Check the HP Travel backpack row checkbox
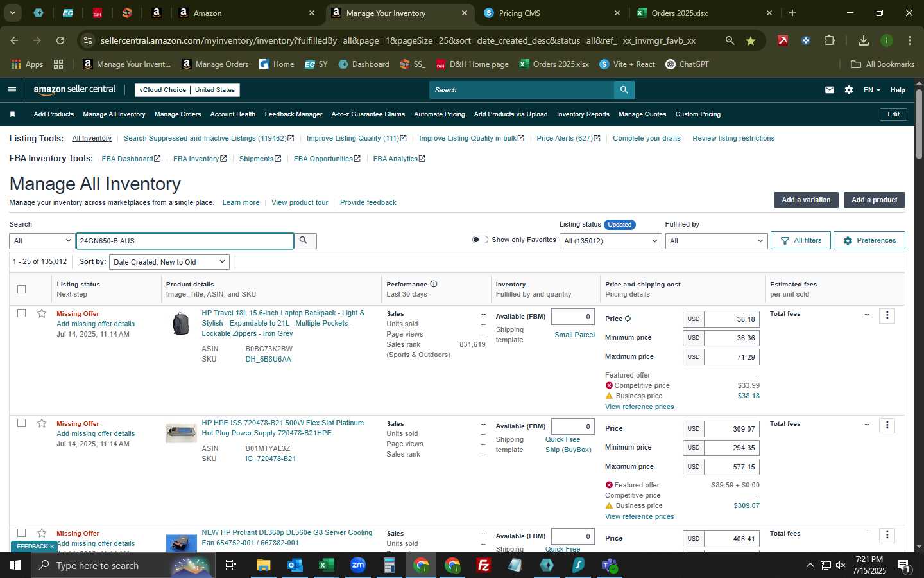This screenshot has height=578, width=924. (21, 313)
